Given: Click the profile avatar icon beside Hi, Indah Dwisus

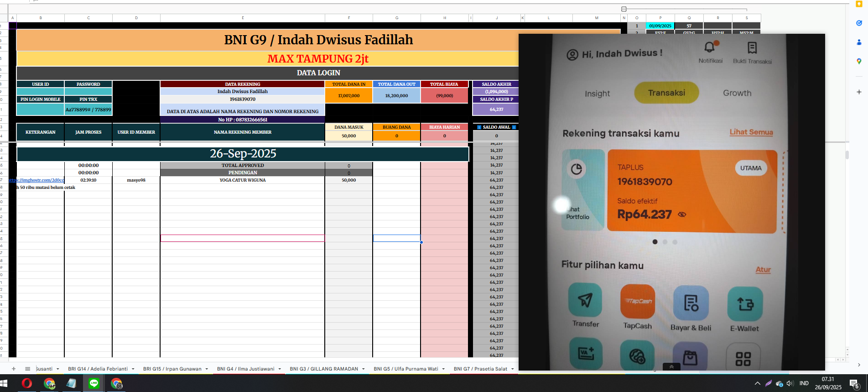Looking at the screenshot, I should 572,55.
